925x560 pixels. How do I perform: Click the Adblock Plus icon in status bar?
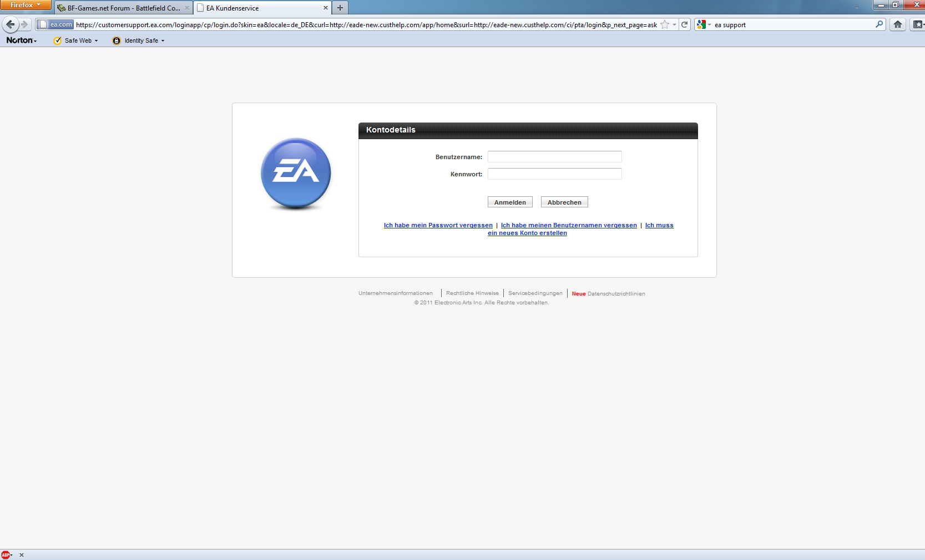[6, 554]
